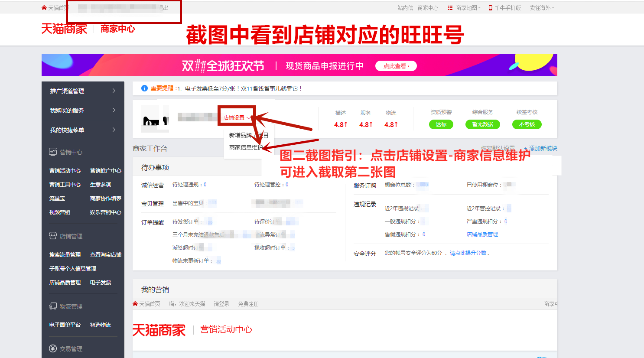Open 娱乐营销中心 in sidebar

[106, 212]
